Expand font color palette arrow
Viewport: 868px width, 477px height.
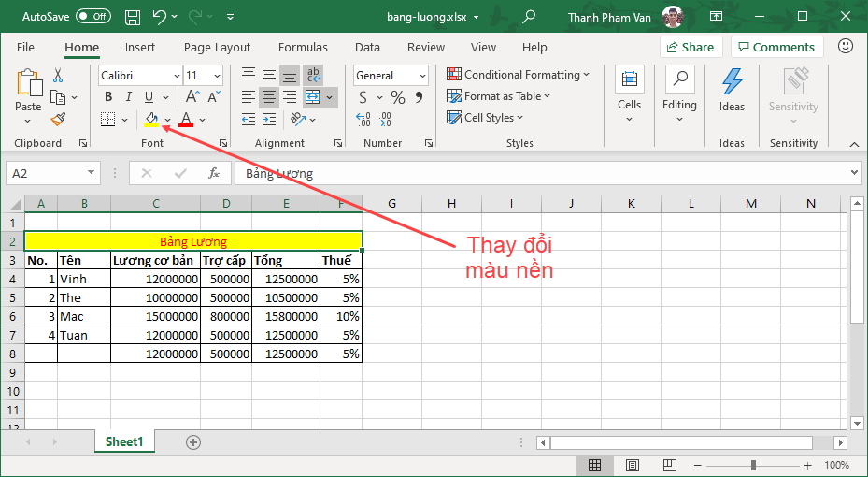coord(202,121)
